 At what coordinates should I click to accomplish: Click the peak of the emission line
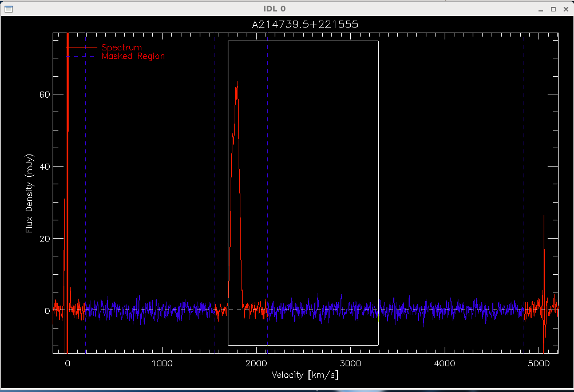click(237, 83)
